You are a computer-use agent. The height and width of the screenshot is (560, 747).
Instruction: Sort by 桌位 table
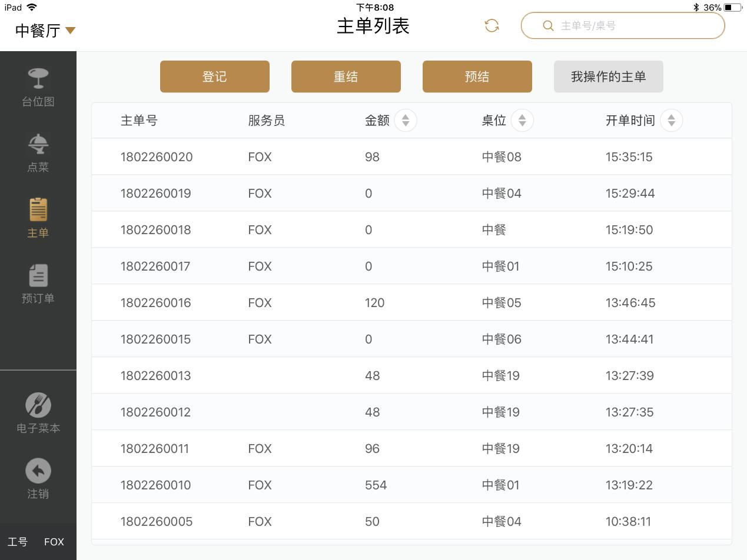(522, 121)
